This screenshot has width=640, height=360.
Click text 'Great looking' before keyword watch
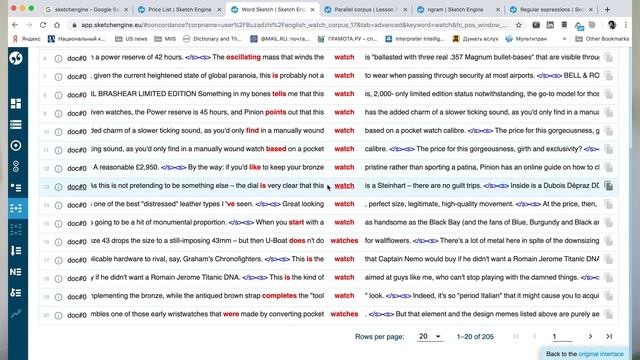point(303,204)
